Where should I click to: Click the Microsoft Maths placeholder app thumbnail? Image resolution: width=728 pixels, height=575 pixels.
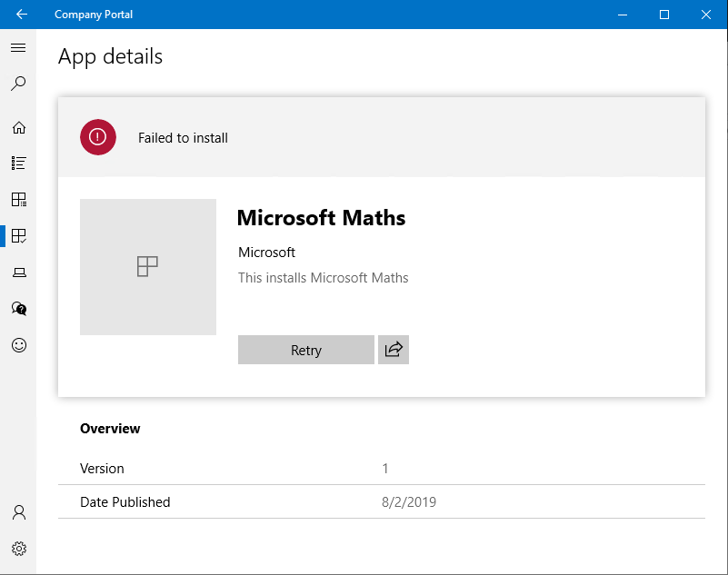coord(147,267)
